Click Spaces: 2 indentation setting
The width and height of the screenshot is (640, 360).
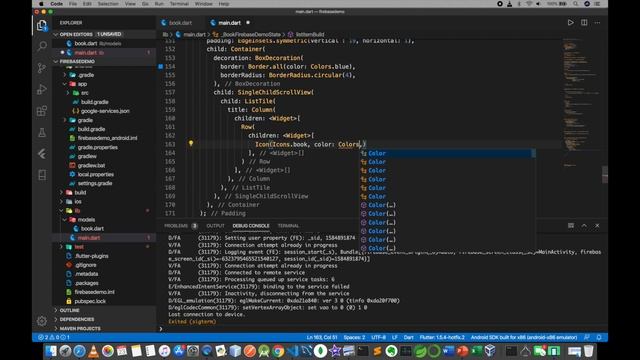click(x=354, y=338)
